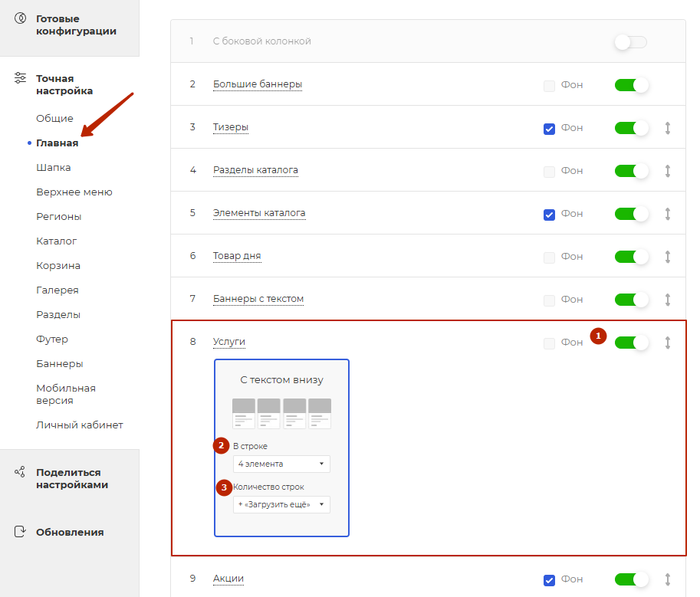700x597 pixels.
Task: Disable the Большие баннеры toggle switch
Action: click(632, 85)
